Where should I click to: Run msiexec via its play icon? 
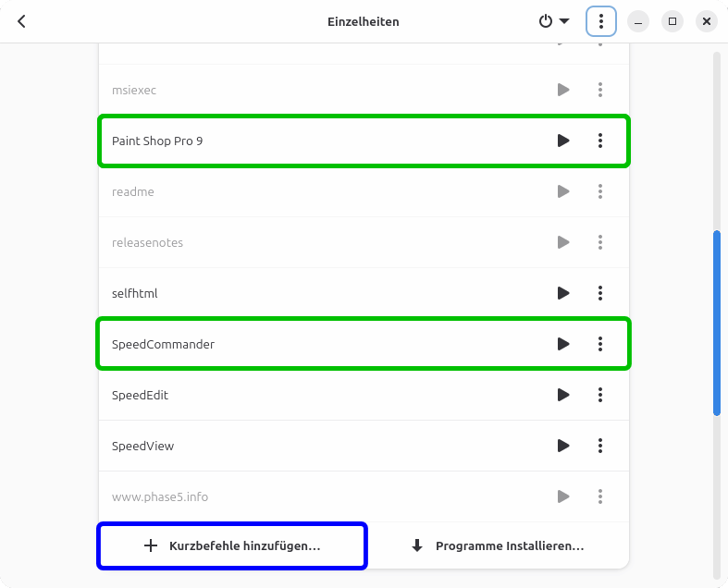click(x=563, y=90)
